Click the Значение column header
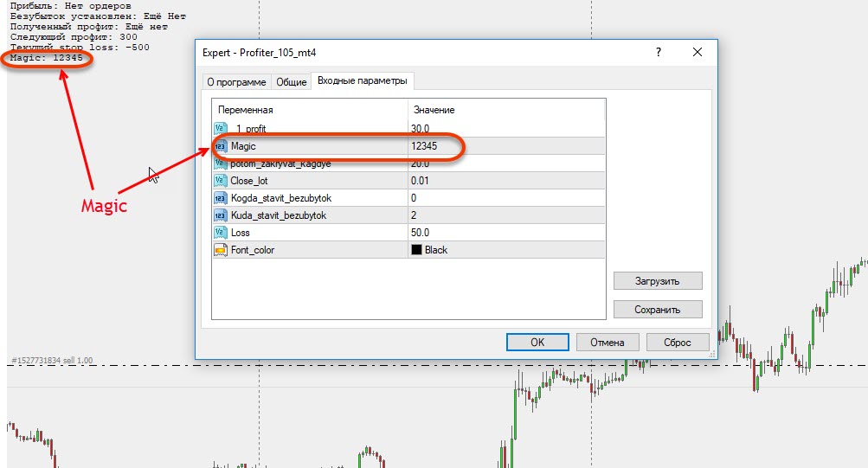 pyautogui.click(x=434, y=110)
